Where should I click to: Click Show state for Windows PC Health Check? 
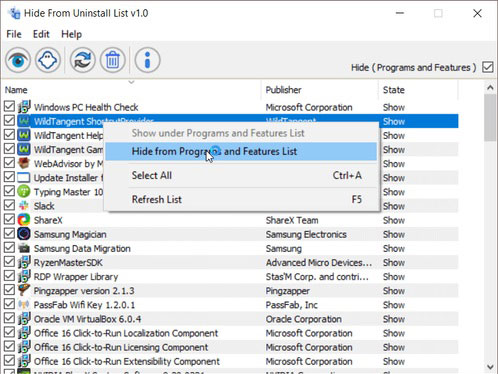(x=394, y=107)
